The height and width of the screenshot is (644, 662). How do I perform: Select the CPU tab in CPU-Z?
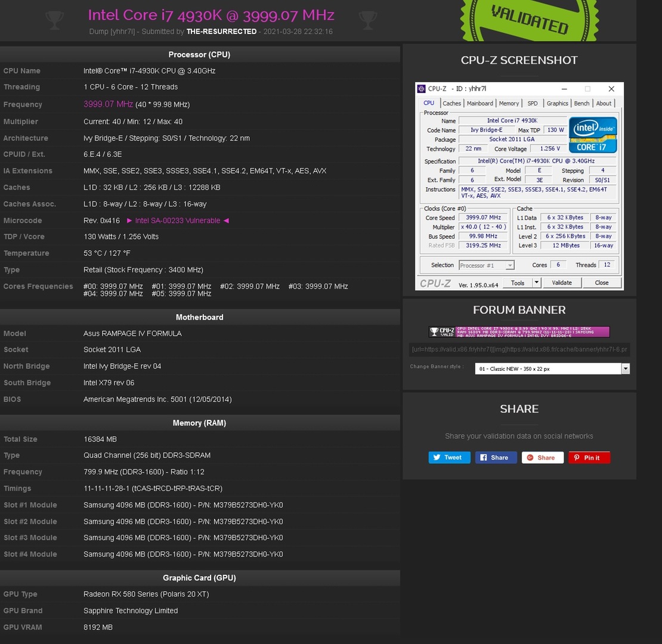click(x=429, y=103)
